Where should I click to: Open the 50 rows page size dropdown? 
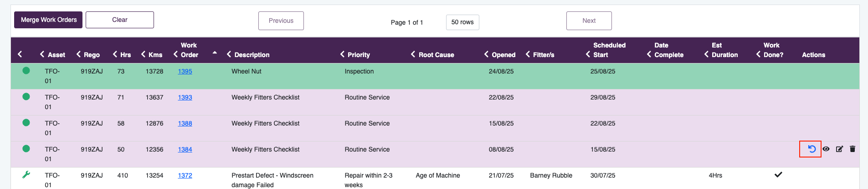tap(462, 22)
